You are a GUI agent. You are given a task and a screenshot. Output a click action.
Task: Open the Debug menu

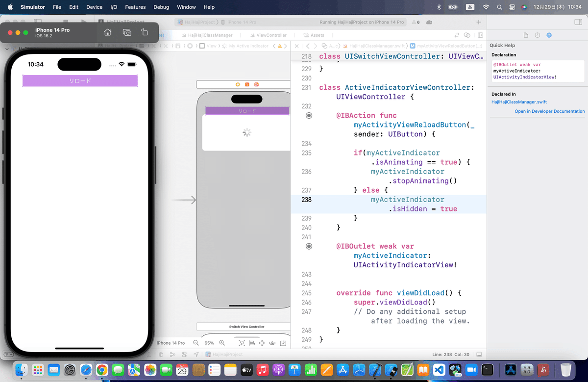(x=161, y=7)
